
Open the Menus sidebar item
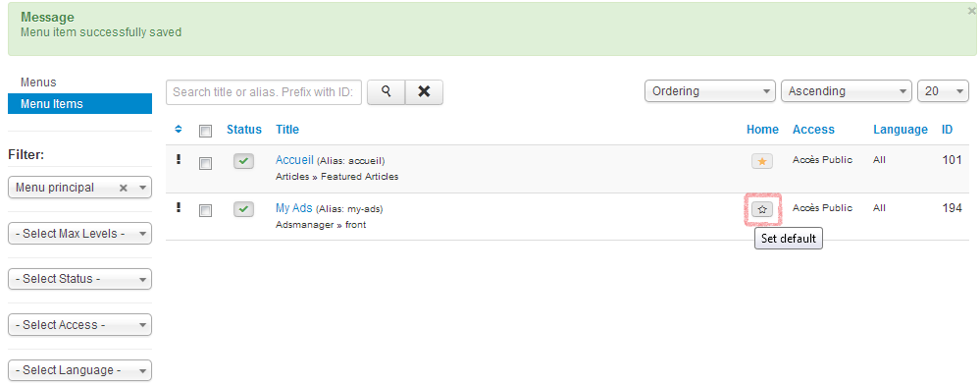[x=38, y=82]
